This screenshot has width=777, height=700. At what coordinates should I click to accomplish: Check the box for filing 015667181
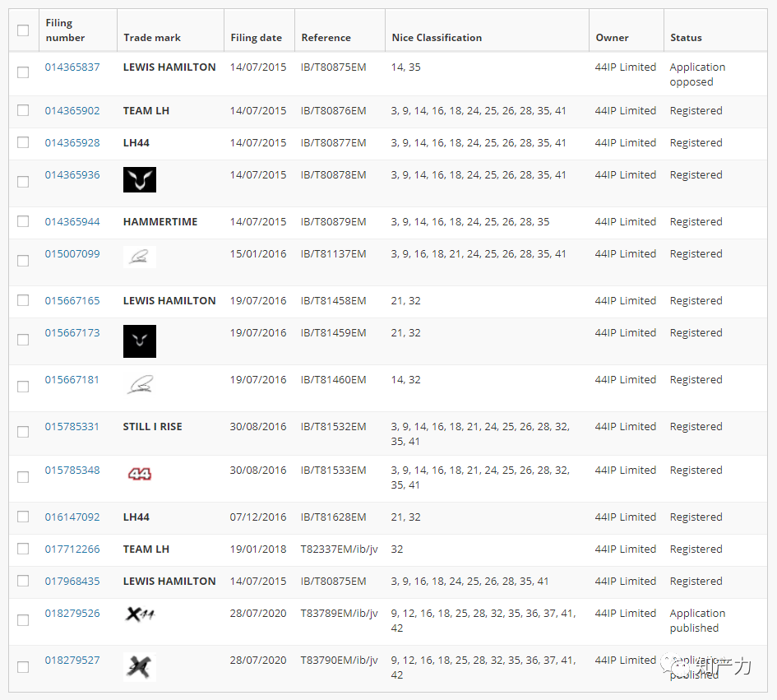(23, 387)
